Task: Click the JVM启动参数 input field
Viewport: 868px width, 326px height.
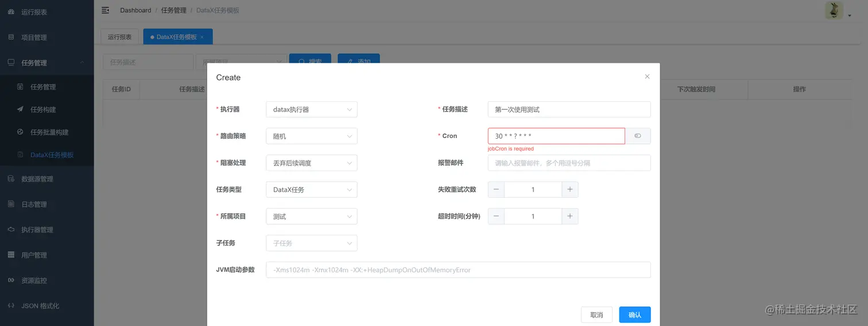Action: point(458,270)
